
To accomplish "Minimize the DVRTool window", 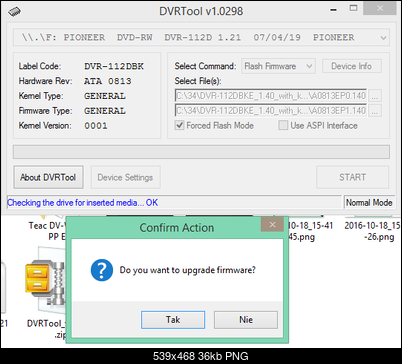I will click(333, 10).
